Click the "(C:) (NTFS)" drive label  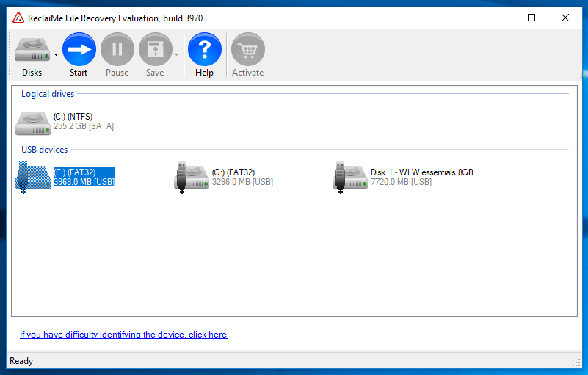pos(73,117)
